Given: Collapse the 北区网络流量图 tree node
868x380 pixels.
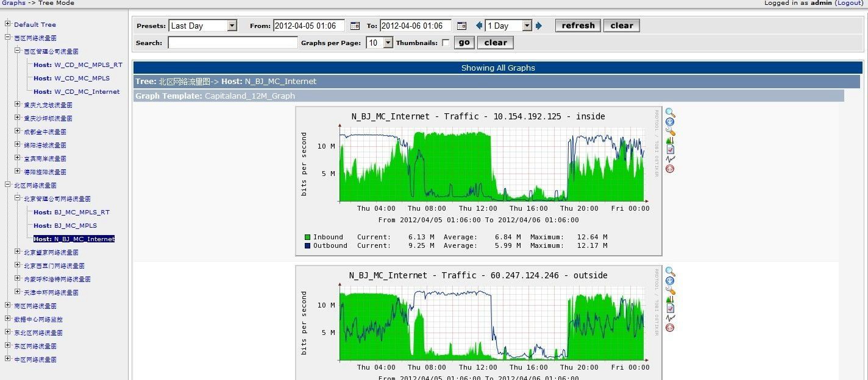Looking at the screenshot, I should (8, 185).
